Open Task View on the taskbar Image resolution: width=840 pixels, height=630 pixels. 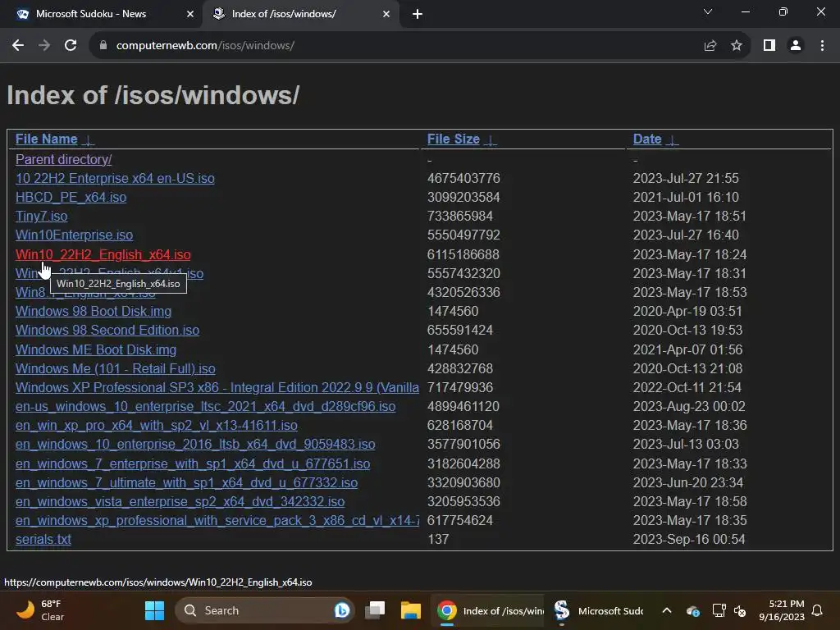coord(375,610)
